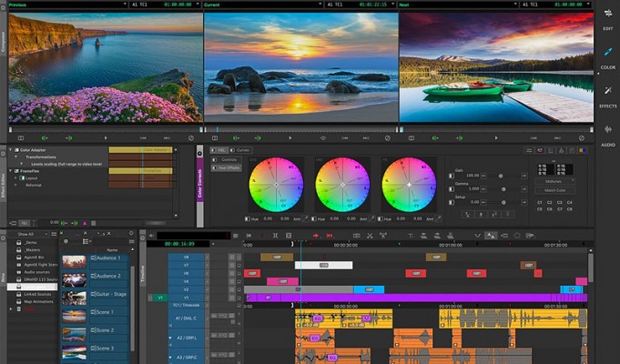Image resolution: width=620 pixels, height=364 pixels.
Task: Collapse the Color Adapter effect group
Action: pyautogui.click(x=11, y=150)
